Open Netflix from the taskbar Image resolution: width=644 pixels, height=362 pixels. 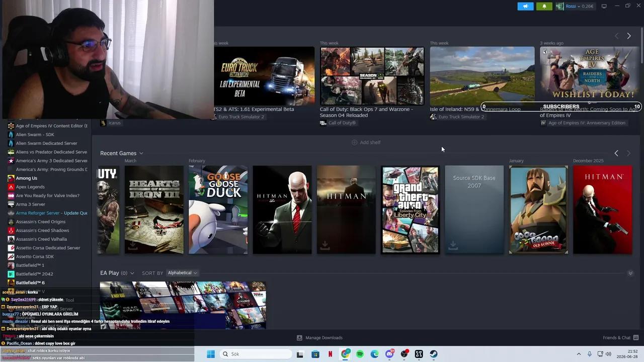tap(330, 354)
